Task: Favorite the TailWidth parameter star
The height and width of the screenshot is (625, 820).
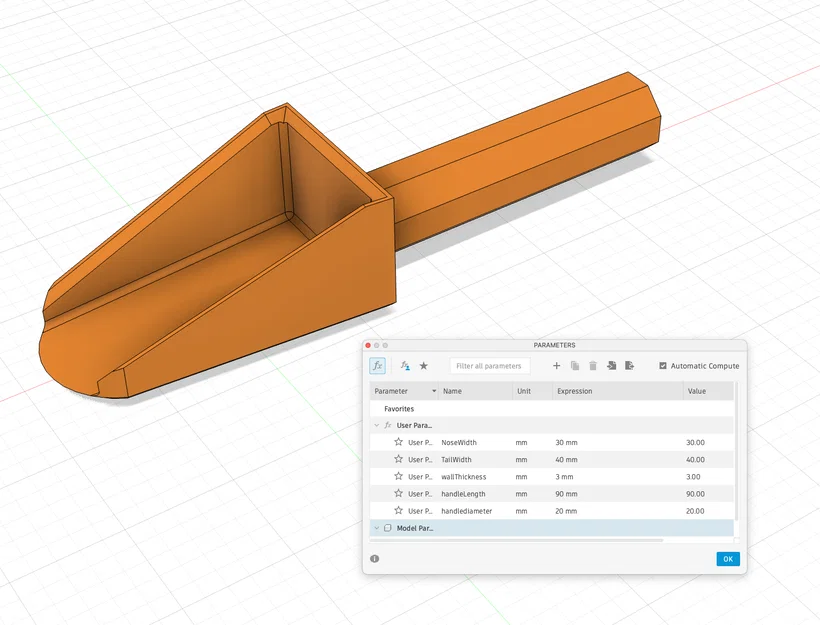Action: coord(398,459)
